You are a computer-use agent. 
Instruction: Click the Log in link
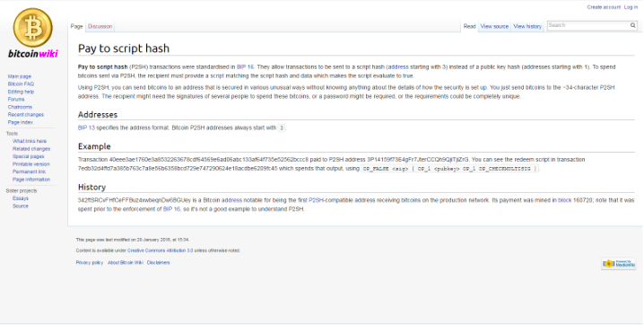point(631,7)
